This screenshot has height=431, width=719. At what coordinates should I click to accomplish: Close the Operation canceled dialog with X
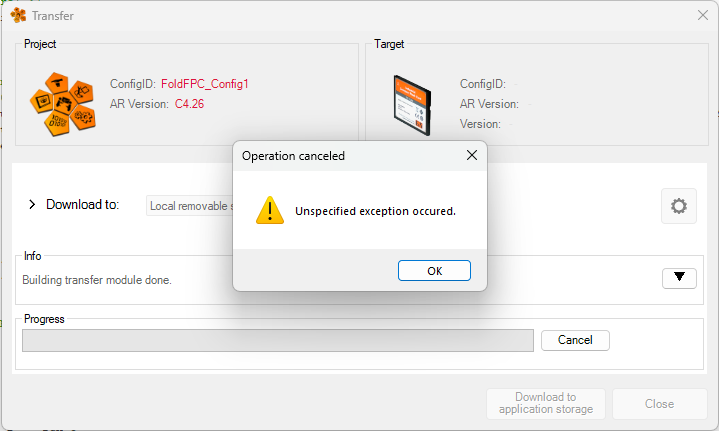471,156
